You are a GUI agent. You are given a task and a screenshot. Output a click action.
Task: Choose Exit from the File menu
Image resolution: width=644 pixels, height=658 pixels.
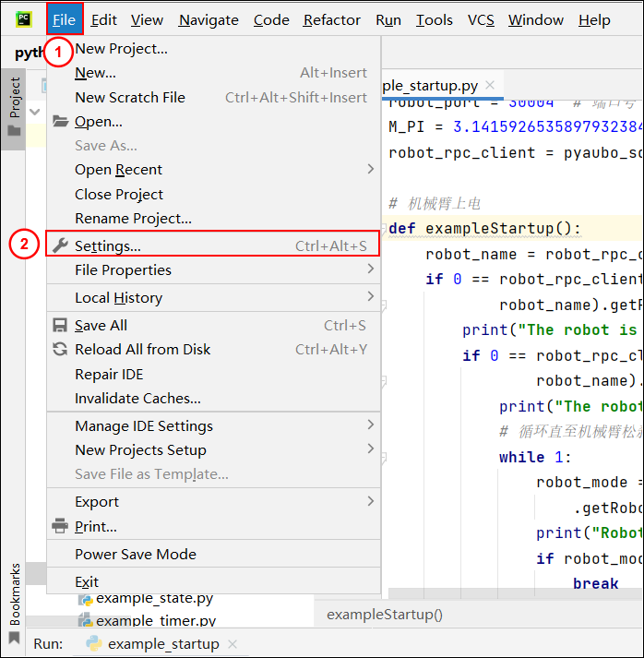click(213, 581)
